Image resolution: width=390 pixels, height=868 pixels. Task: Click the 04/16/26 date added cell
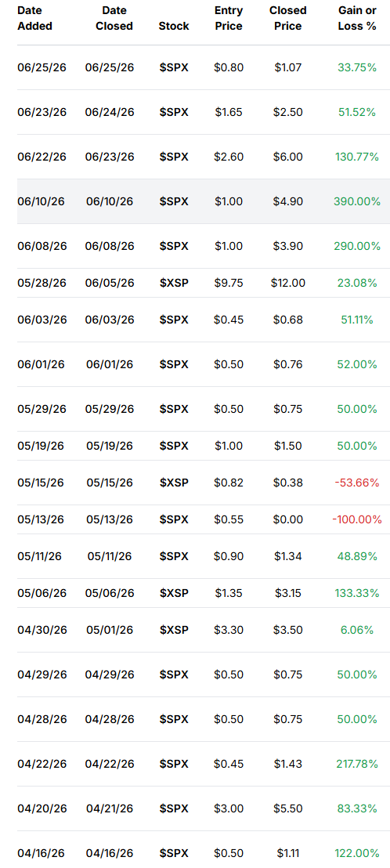(42, 853)
